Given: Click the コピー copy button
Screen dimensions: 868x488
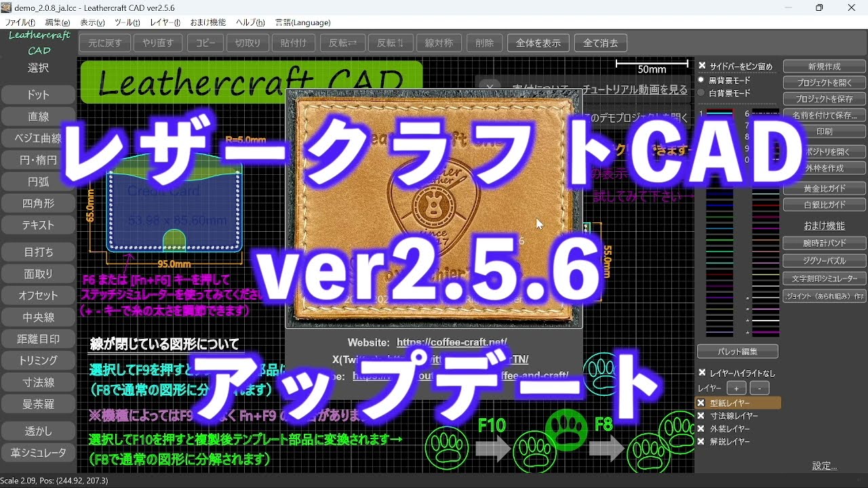Looking at the screenshot, I should [x=205, y=43].
